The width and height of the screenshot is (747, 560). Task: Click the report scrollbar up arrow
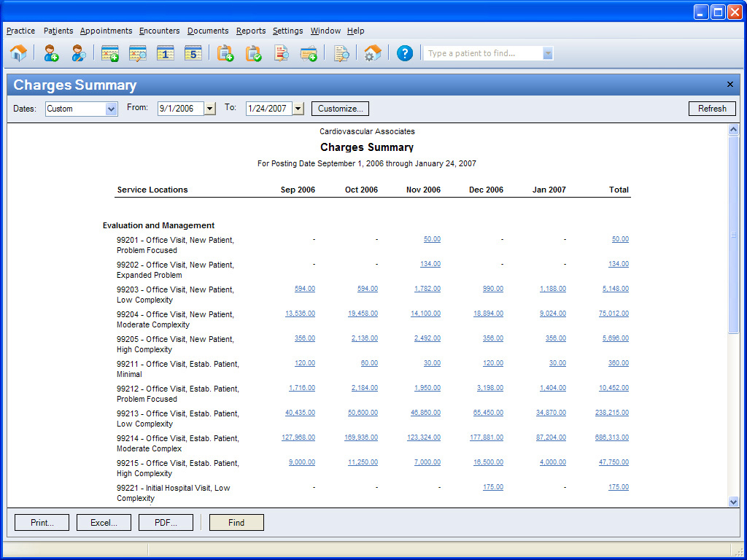[734, 130]
